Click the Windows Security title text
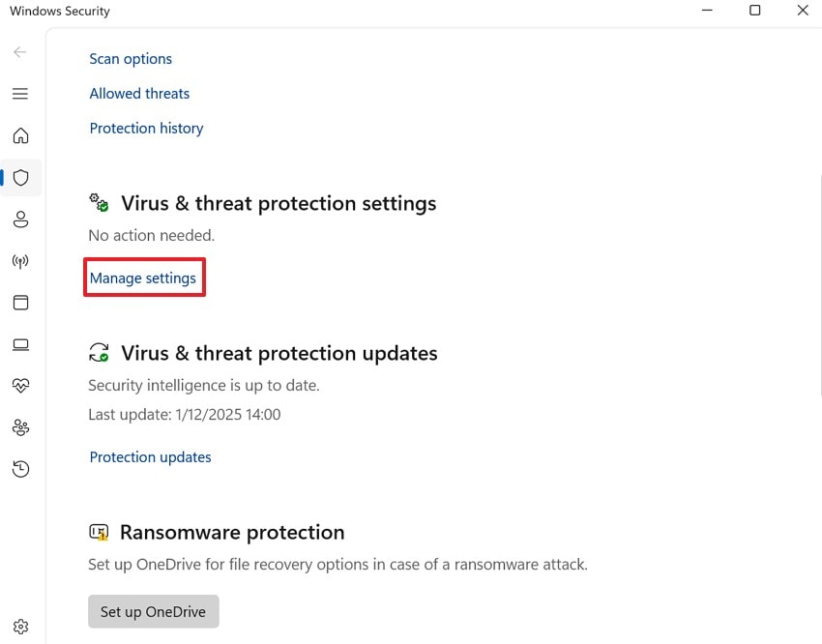The image size is (822, 644). 59,11
